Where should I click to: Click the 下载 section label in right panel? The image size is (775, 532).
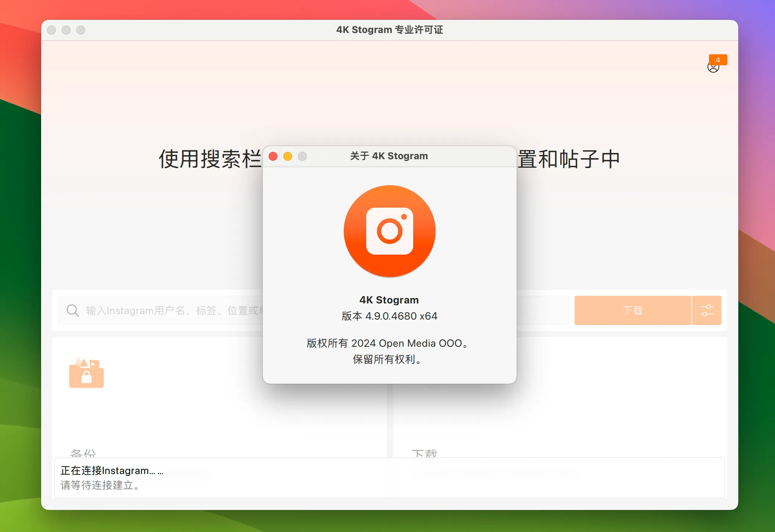[x=424, y=453]
